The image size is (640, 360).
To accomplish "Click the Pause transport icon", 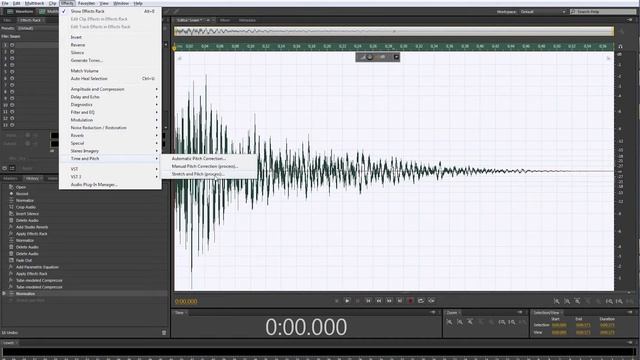I will [358, 301].
